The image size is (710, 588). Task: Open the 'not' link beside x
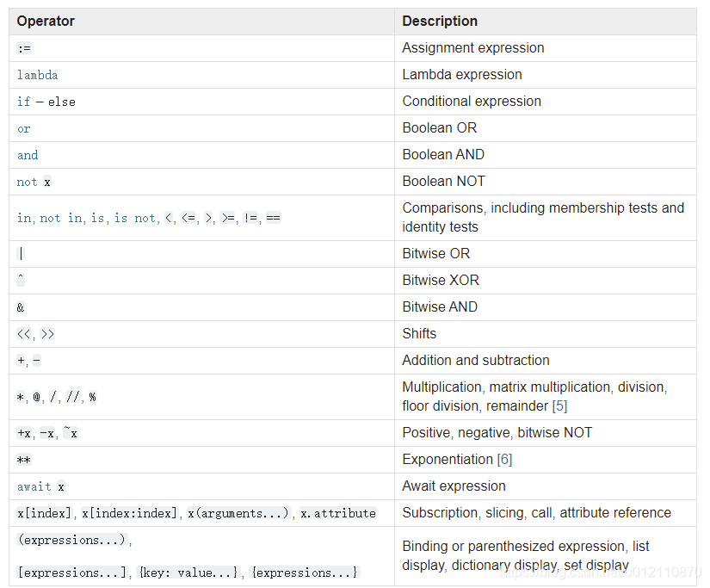(x=27, y=182)
